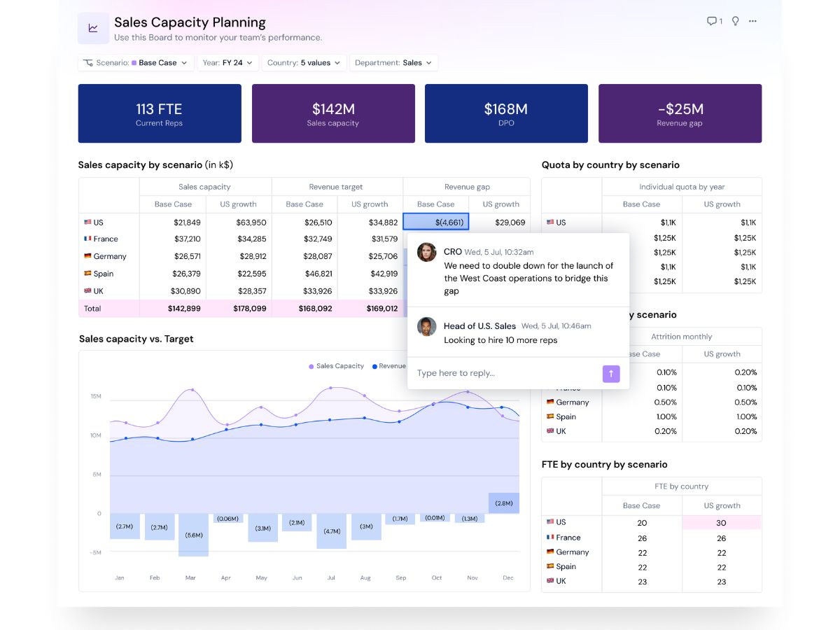Click the lightbulb insights icon

735,21
